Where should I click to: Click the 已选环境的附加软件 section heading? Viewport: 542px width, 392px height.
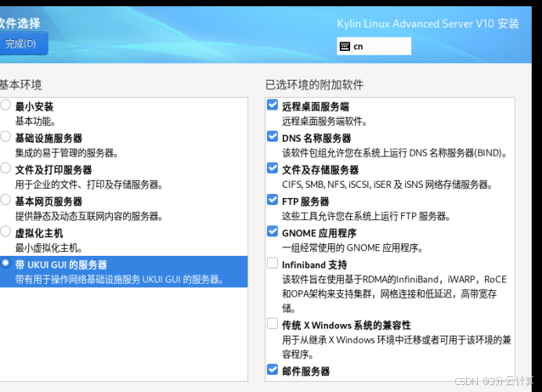[x=314, y=85]
